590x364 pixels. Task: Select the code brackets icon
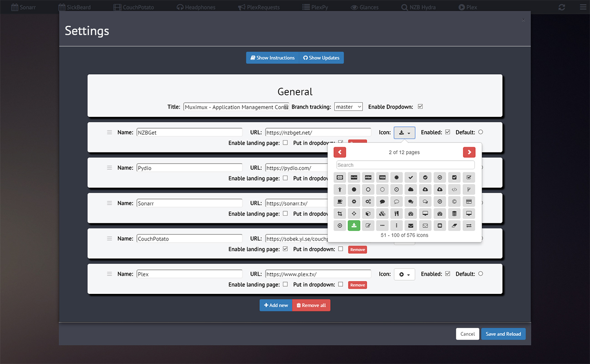pyautogui.click(x=454, y=189)
